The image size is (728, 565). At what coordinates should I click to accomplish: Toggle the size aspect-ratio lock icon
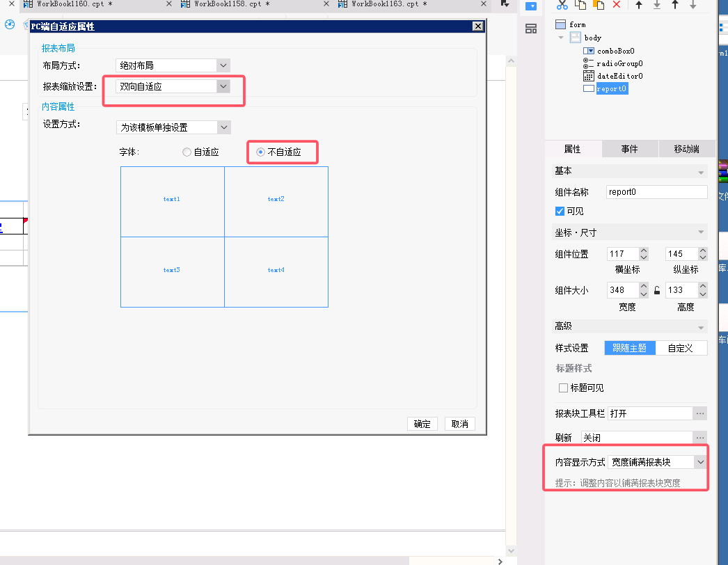(657, 290)
